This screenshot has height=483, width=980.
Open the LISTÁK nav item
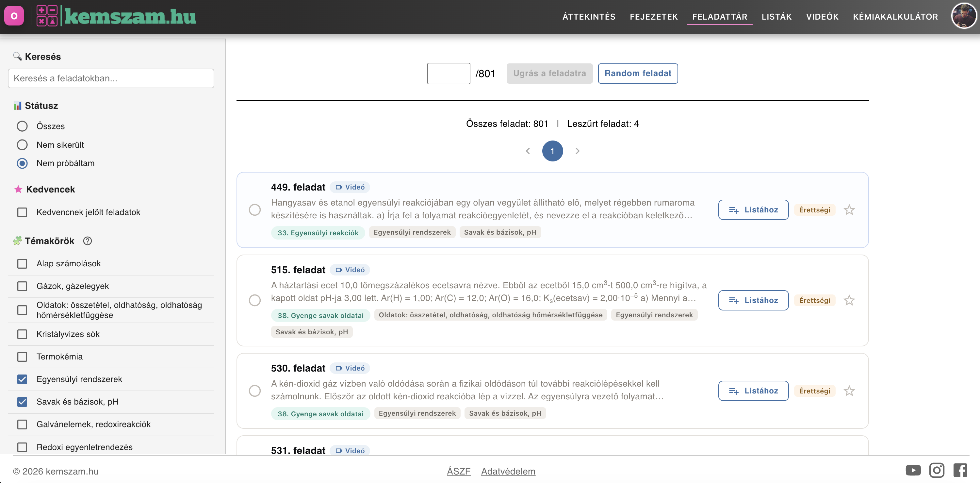click(776, 17)
